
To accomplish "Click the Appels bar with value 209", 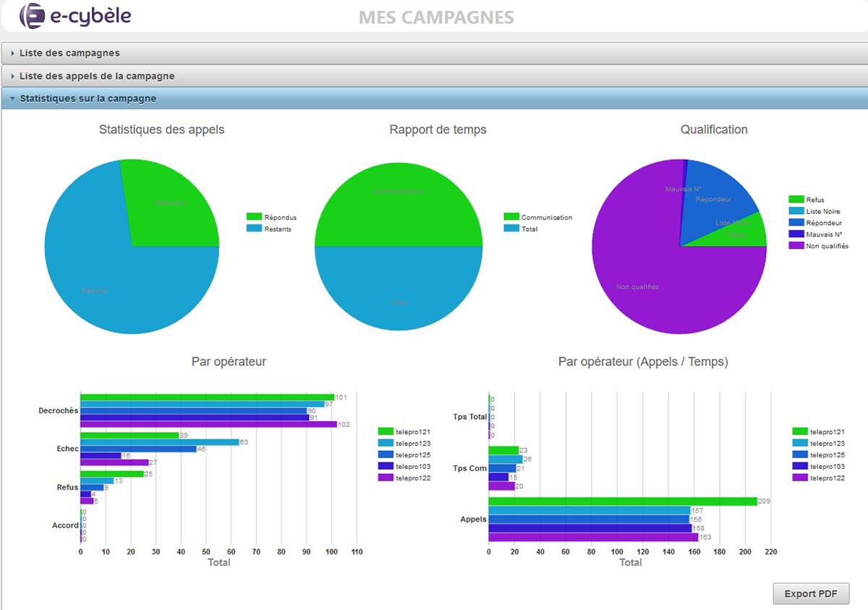I will (623, 501).
